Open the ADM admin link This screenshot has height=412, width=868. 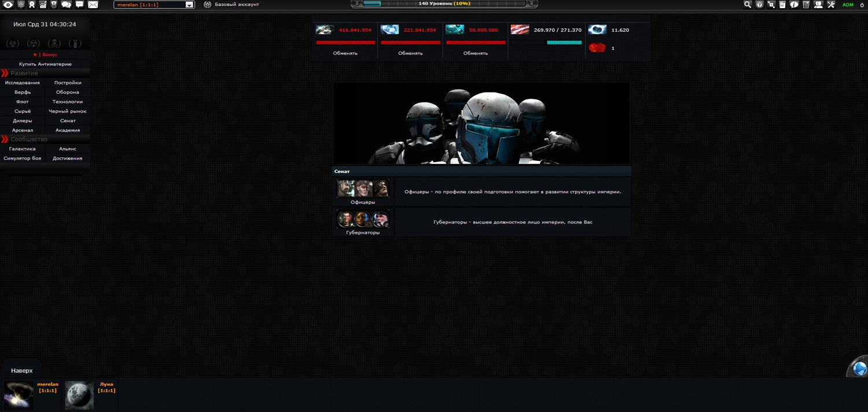point(848,5)
